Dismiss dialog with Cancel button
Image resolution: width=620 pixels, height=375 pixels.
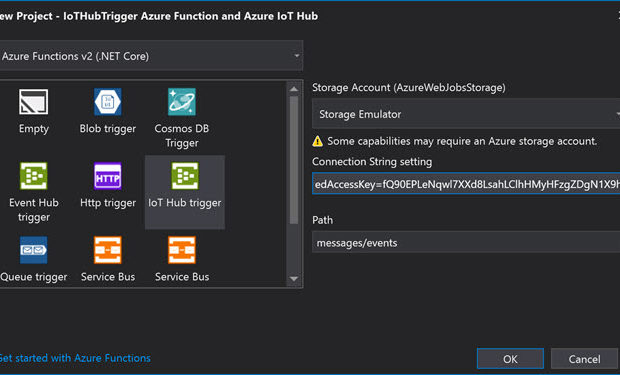click(x=584, y=359)
